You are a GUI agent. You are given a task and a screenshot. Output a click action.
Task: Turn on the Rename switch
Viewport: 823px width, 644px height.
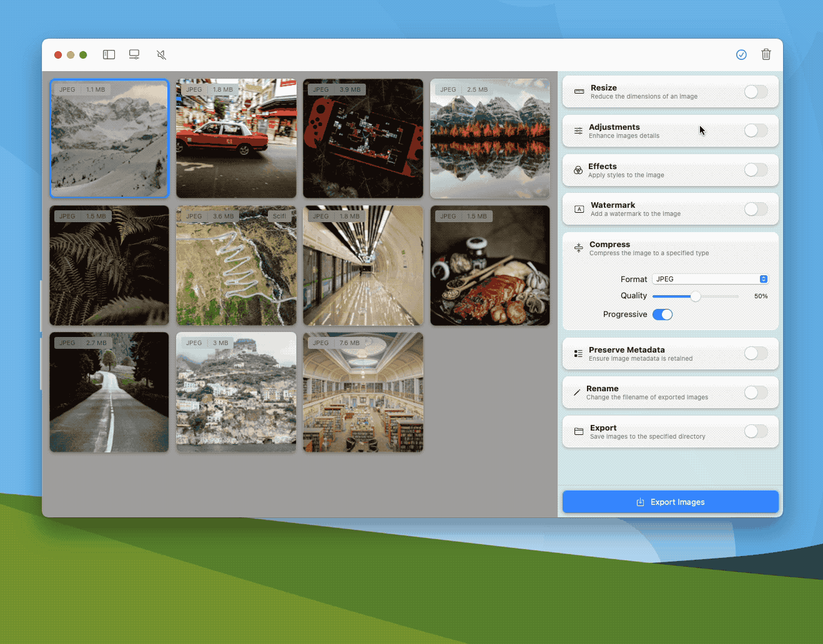pos(756,393)
